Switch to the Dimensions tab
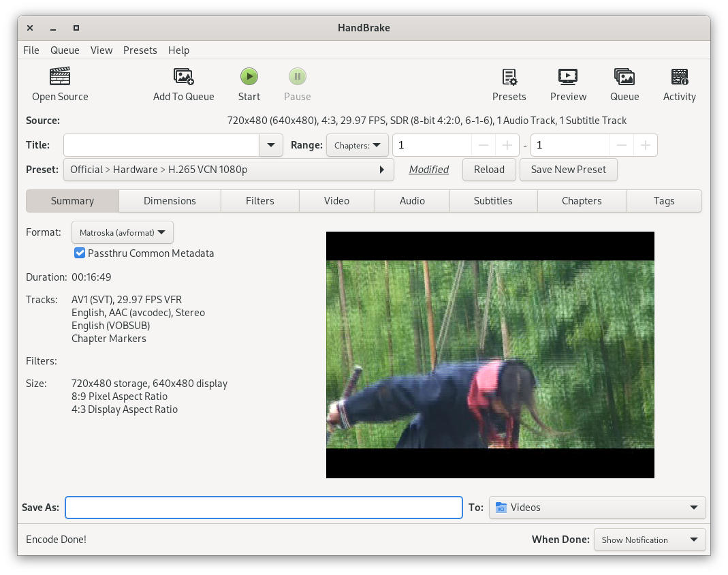This screenshot has width=728, height=575. pos(170,201)
